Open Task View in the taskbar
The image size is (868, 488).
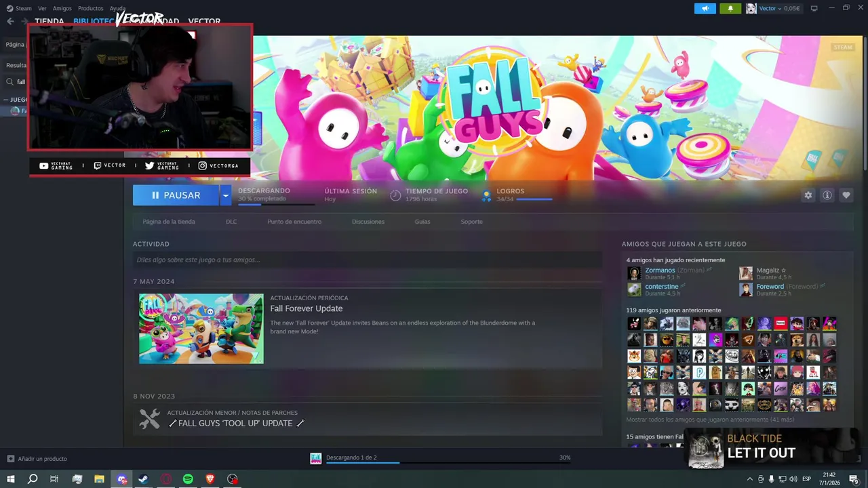[x=54, y=479]
